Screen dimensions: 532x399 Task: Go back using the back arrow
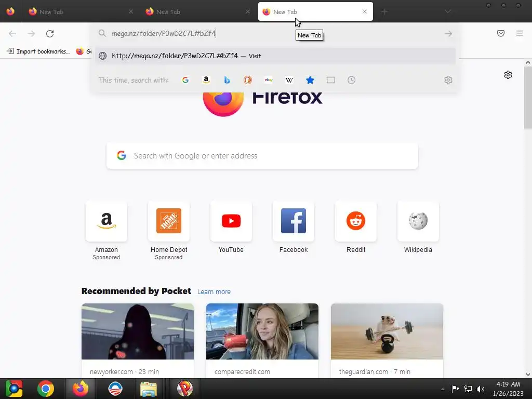tap(12, 34)
